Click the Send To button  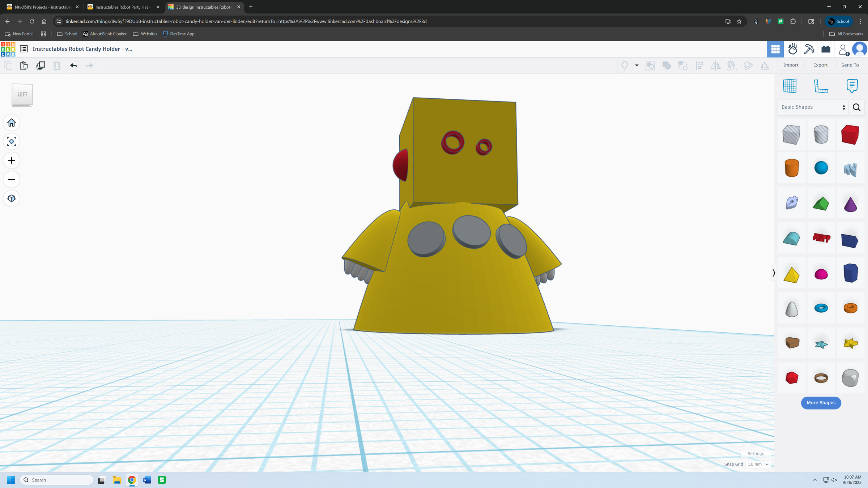pyautogui.click(x=850, y=65)
